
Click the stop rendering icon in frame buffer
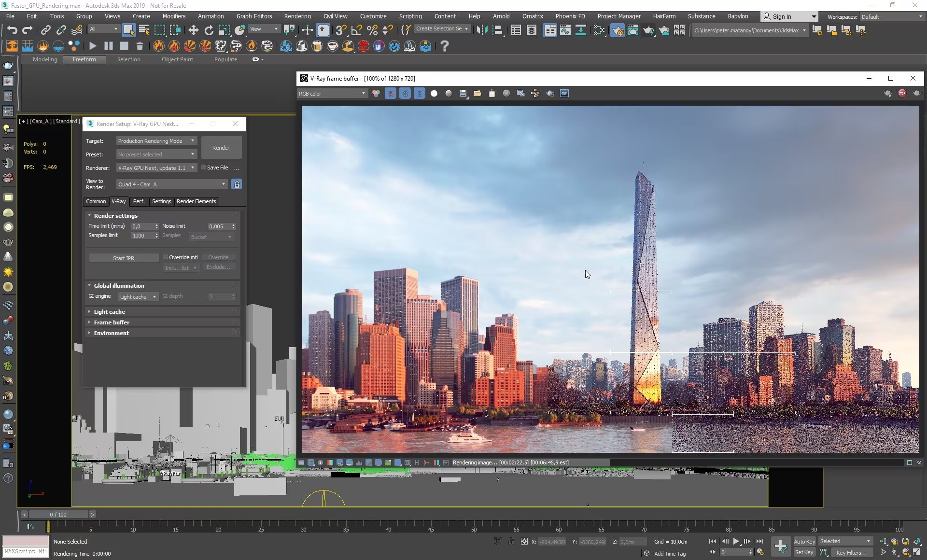[x=902, y=93]
